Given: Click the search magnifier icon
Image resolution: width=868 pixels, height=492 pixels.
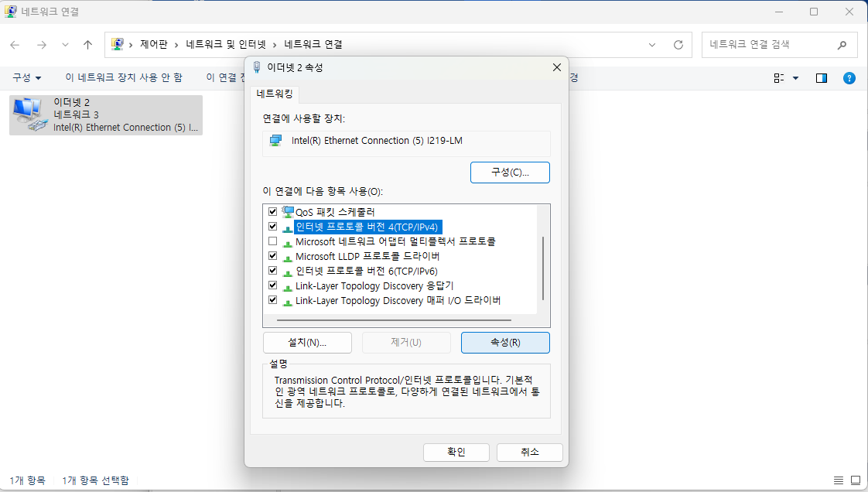Looking at the screenshot, I should [x=842, y=45].
